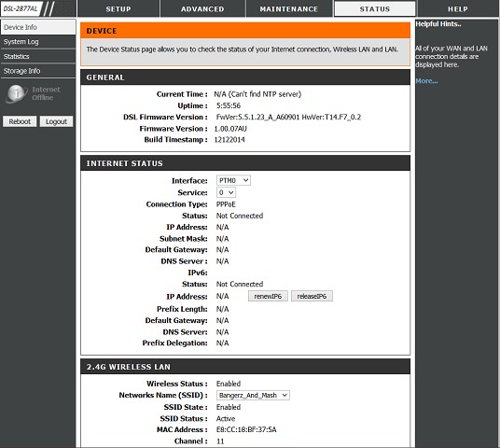Click the MAC address E8:CC:18:BF:37:5A
This screenshot has height=448, width=500.
246,429
